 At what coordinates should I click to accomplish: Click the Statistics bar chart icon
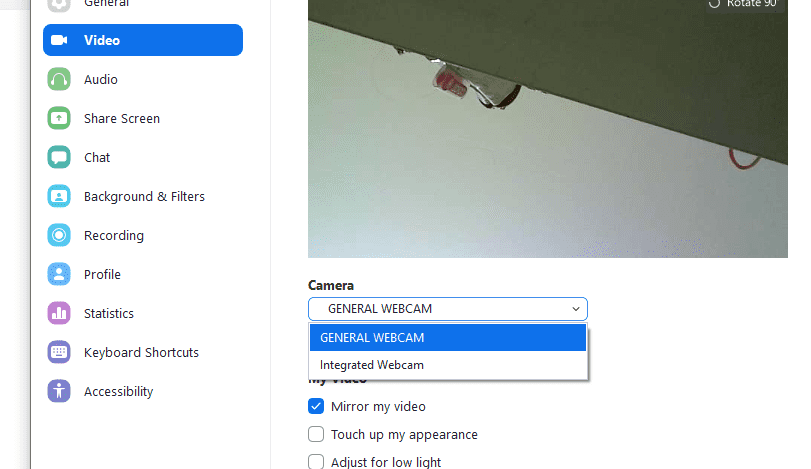(59, 313)
